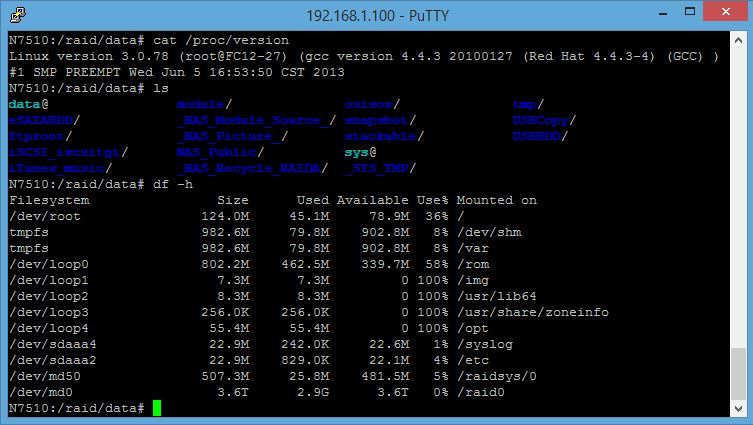
Task: Click the 'module/' directory name
Action: (x=204, y=104)
